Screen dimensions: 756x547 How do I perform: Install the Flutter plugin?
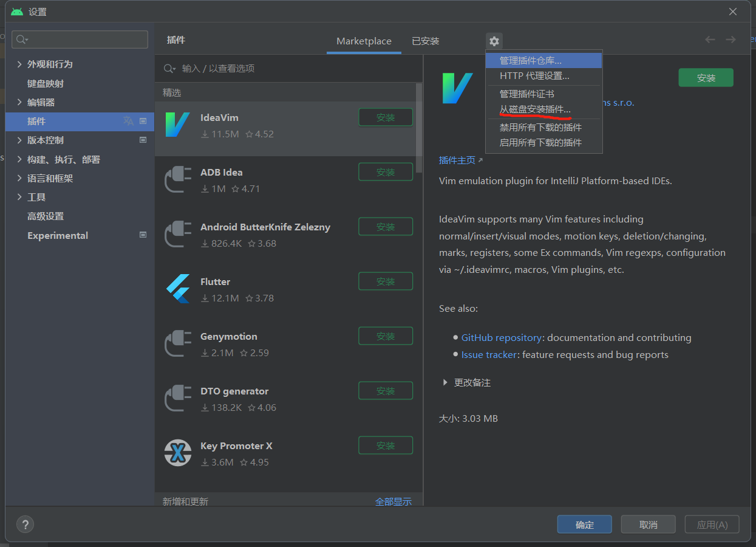coord(386,281)
